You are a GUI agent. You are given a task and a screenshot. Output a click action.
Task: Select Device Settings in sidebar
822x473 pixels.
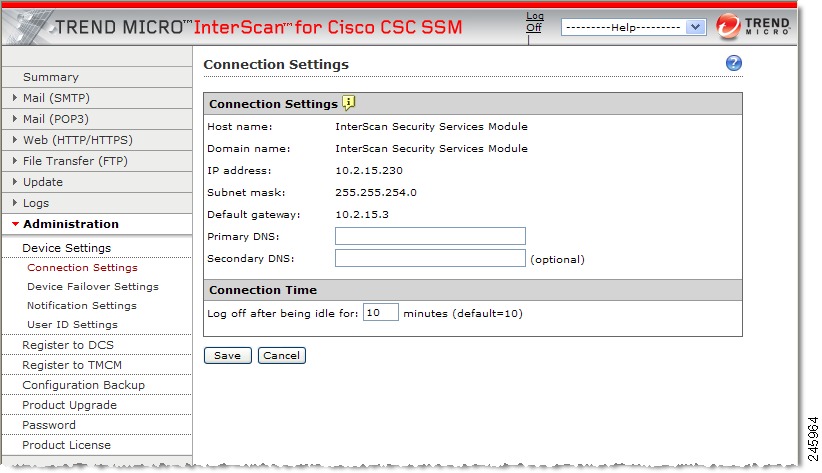click(x=67, y=248)
